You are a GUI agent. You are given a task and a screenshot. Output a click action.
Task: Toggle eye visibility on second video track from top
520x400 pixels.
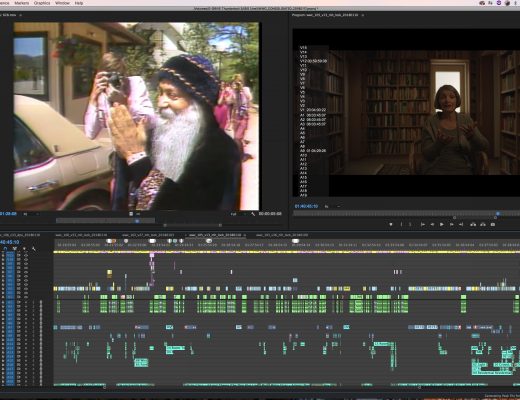[26, 259]
